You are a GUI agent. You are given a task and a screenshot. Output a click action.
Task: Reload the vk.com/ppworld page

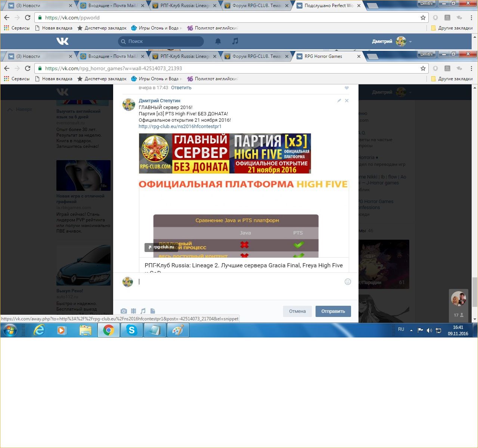28,18
